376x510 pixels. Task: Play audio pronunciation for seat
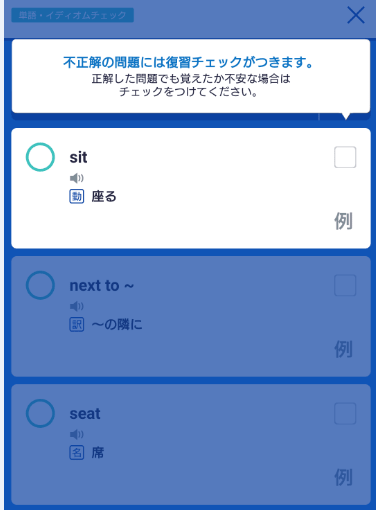point(77,434)
